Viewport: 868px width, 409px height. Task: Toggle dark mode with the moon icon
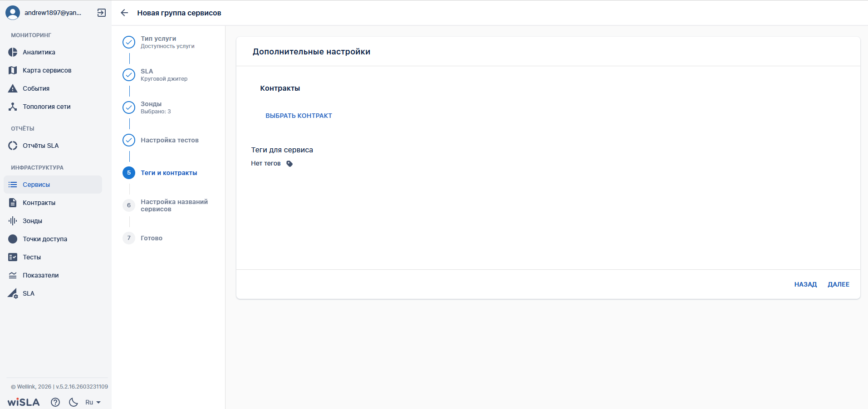tap(74, 402)
